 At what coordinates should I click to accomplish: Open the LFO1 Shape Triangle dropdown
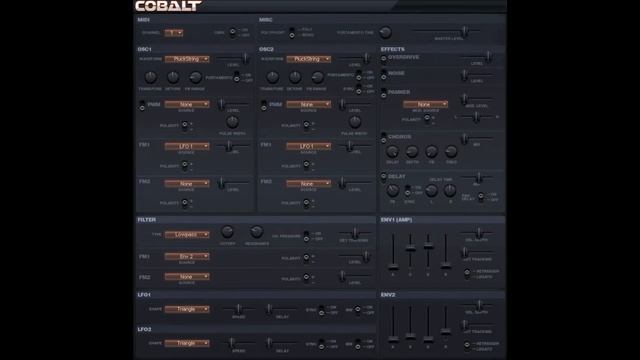187,309
